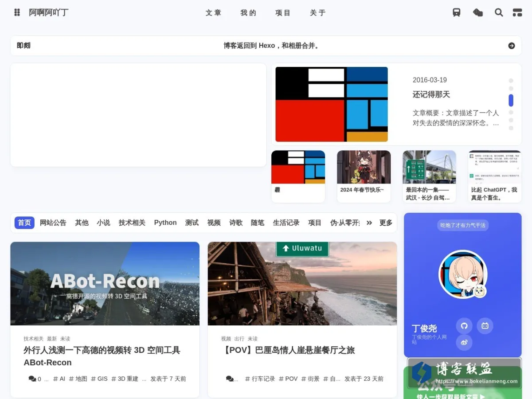Click the author name 丁俊尧

click(x=424, y=329)
